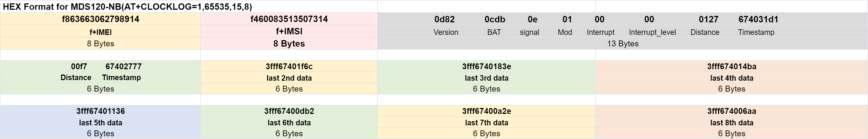This screenshot has width=868, height=139.
Task: Click the IMSI value f460083513507314
Action: [289, 19]
